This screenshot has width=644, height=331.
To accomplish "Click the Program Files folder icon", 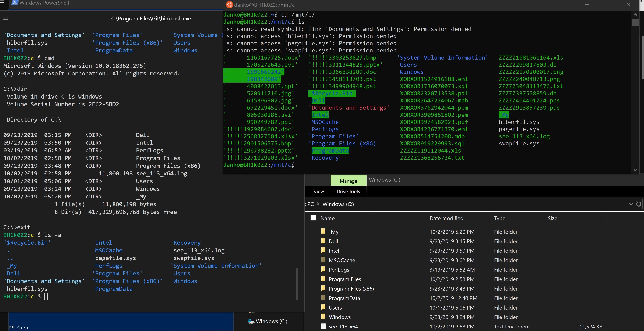I will click(323, 279).
